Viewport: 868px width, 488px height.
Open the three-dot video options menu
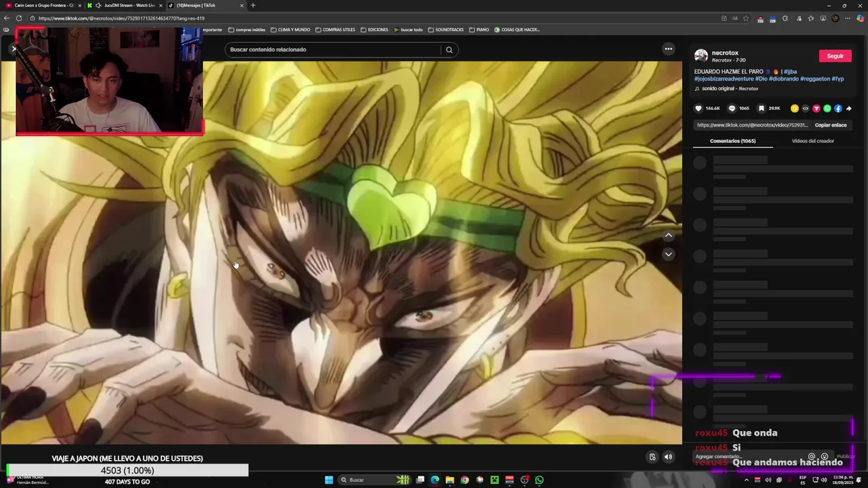click(x=668, y=49)
